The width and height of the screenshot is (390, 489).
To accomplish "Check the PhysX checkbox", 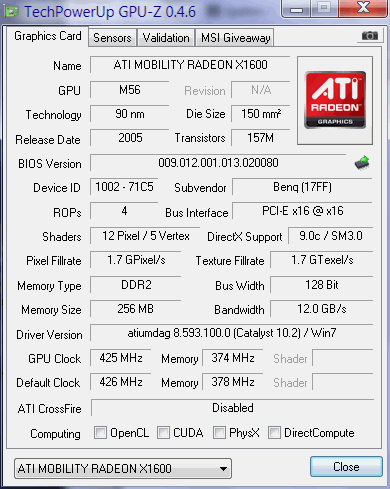I will [219, 433].
